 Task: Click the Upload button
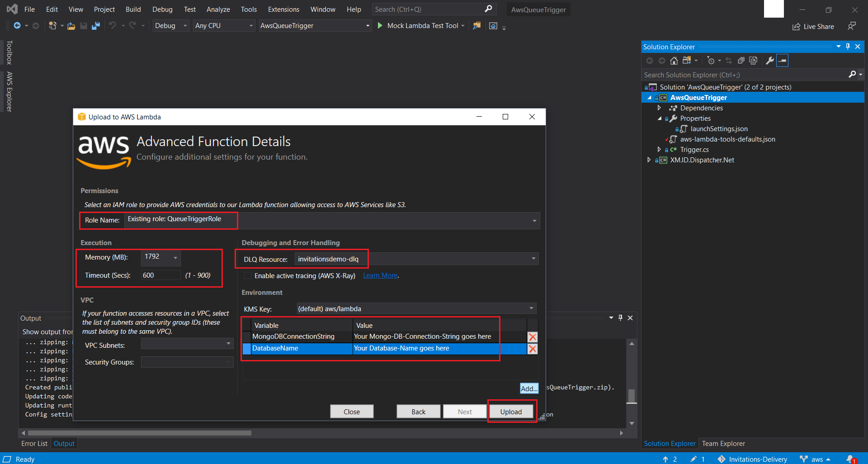tap(511, 412)
